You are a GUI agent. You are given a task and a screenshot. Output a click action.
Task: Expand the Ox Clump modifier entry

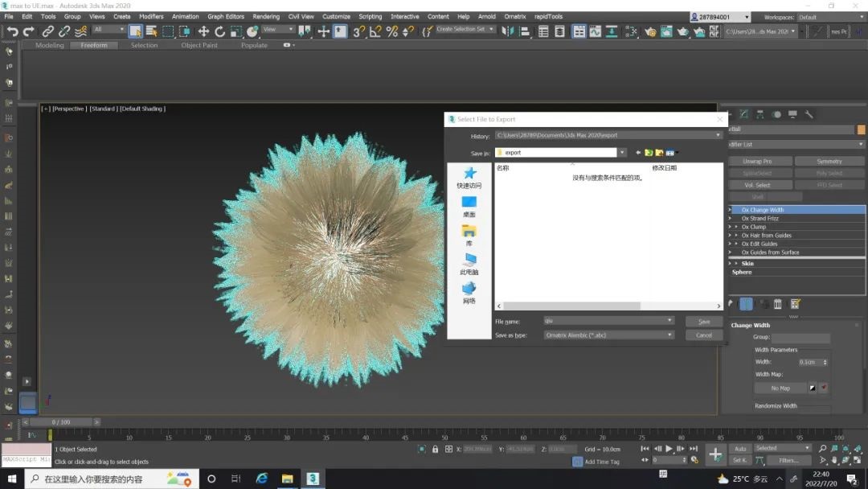[736, 227]
